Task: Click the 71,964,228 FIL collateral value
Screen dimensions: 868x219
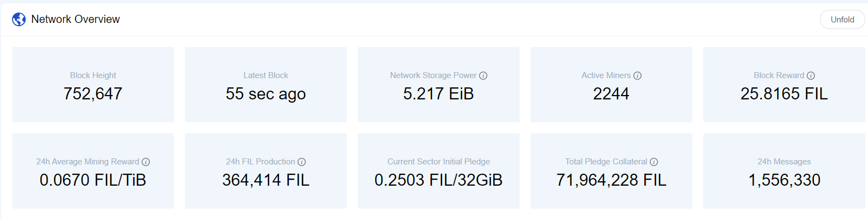Action: pyautogui.click(x=611, y=180)
